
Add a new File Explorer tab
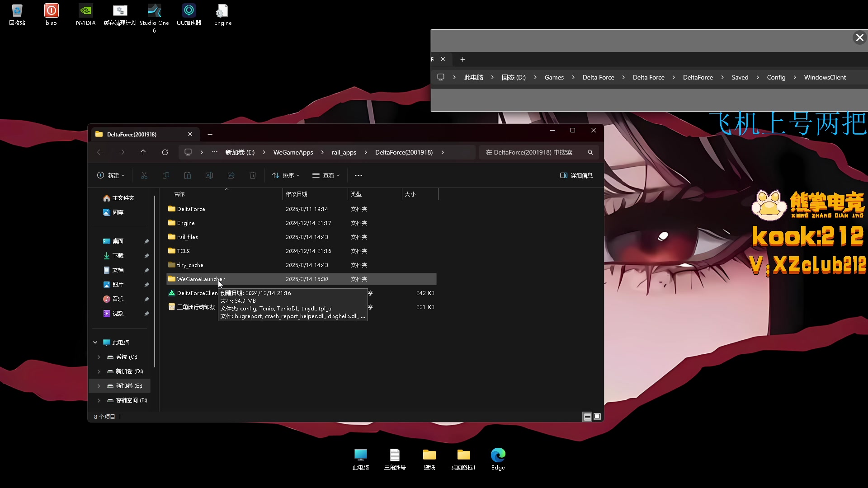click(210, 134)
